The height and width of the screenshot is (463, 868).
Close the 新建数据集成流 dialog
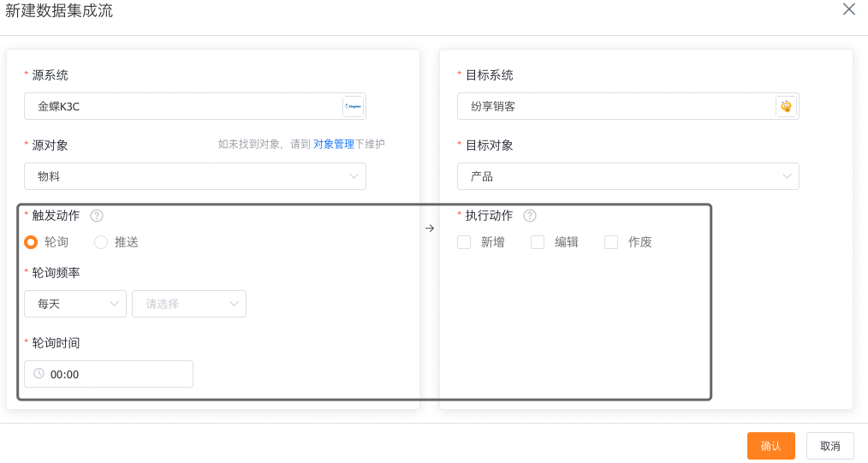848,9
